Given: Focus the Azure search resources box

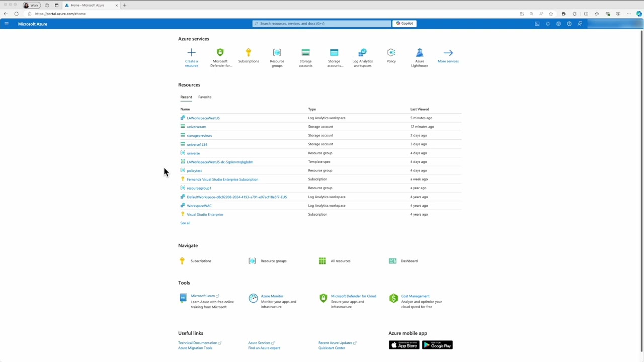Looking at the screenshot, I should click(321, 23).
